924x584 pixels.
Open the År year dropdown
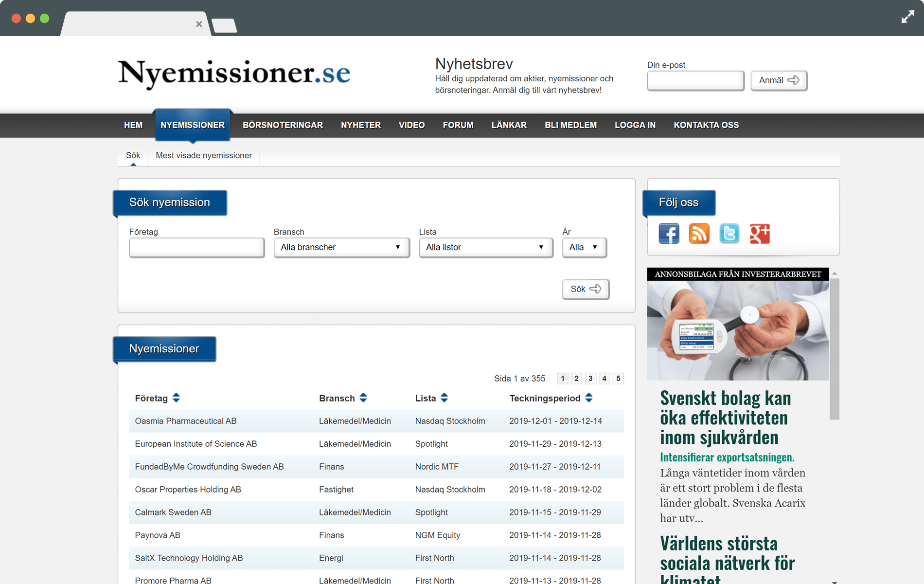click(584, 247)
